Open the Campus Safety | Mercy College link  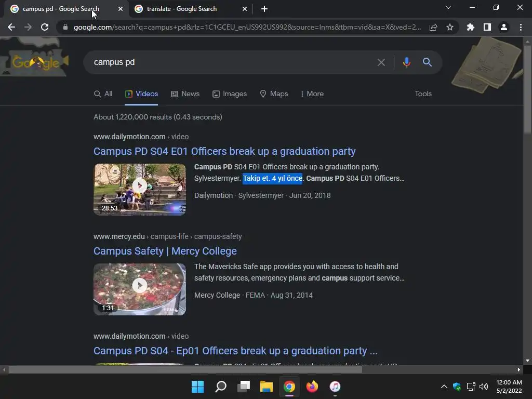tap(165, 251)
